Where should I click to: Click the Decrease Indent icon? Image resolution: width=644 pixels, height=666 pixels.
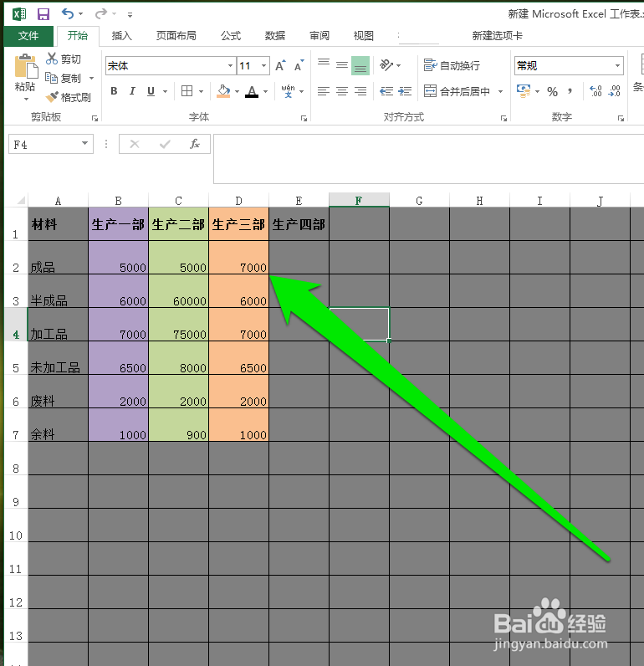pos(386,91)
